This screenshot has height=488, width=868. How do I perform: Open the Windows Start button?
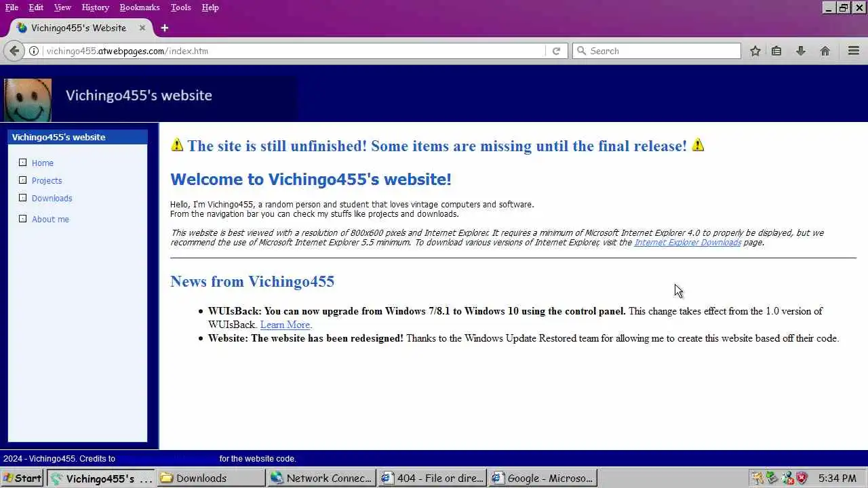22,478
